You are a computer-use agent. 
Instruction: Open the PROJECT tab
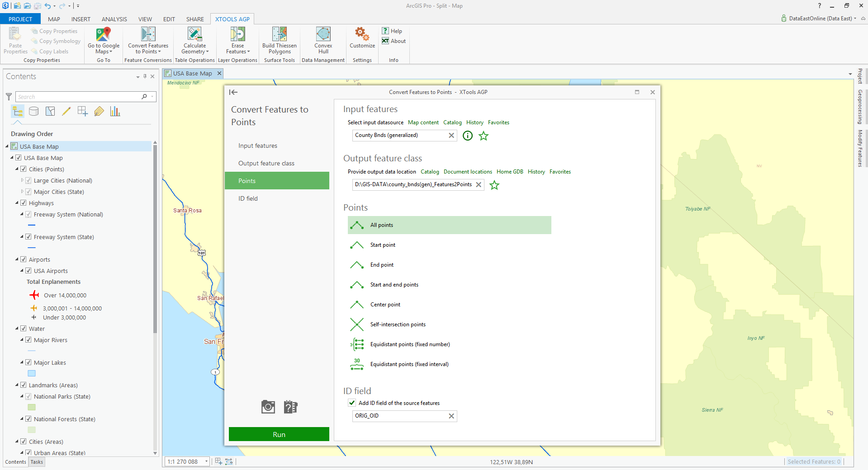(x=20, y=19)
